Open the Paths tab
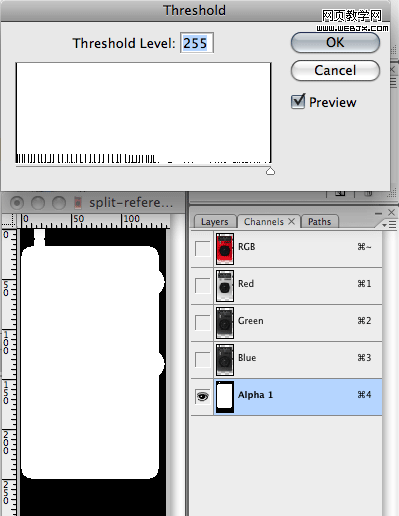The height and width of the screenshot is (516, 399). [319, 222]
